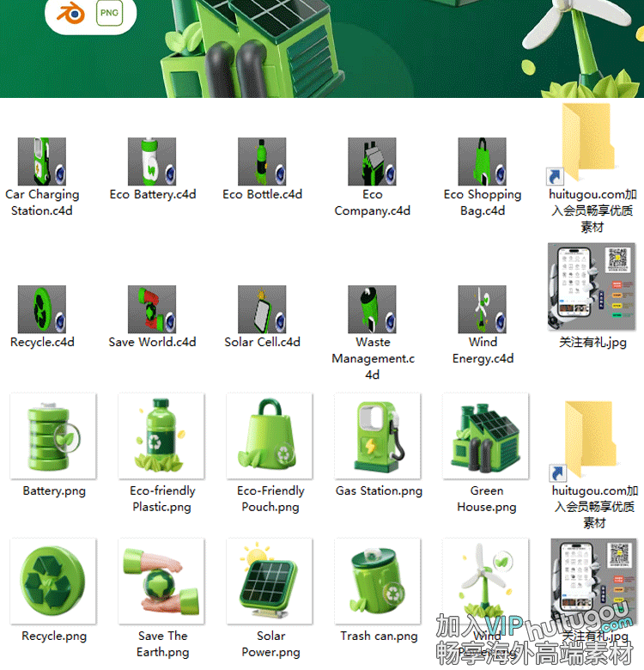The image size is (644, 670).
Task: Click the Blender logo icon in banner
Action: coord(71,14)
